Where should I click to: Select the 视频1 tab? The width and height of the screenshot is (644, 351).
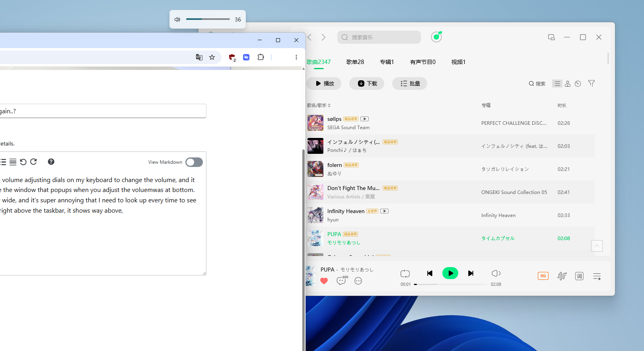[458, 62]
